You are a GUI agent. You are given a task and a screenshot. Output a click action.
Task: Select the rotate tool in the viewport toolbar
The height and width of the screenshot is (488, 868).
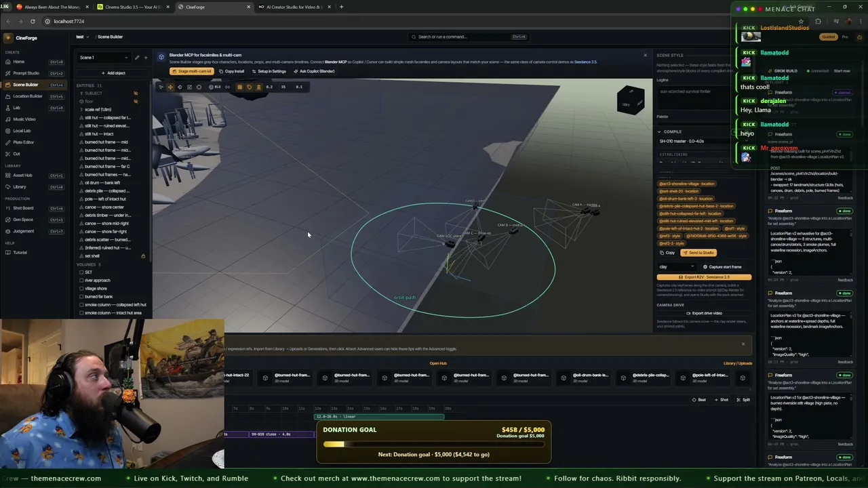[x=180, y=87]
